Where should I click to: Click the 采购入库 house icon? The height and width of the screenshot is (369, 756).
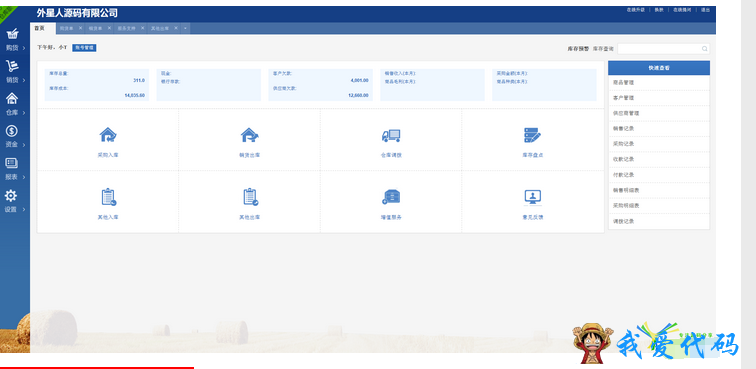[108, 135]
